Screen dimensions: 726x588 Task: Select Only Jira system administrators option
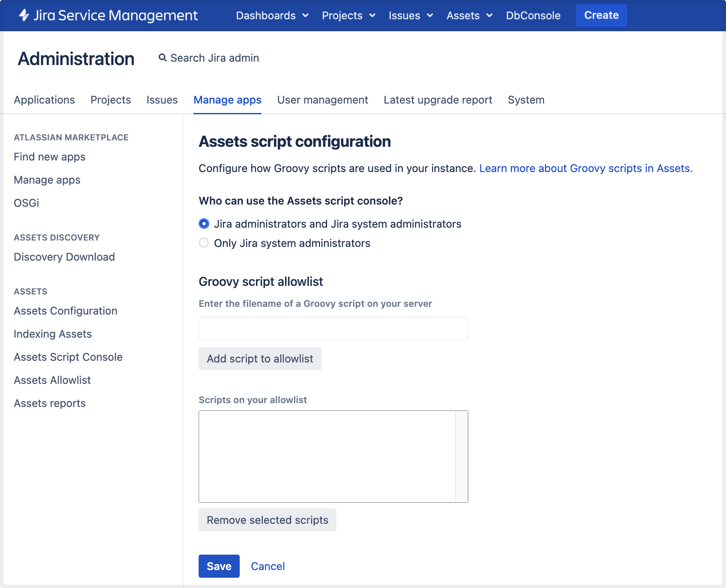pyautogui.click(x=204, y=243)
